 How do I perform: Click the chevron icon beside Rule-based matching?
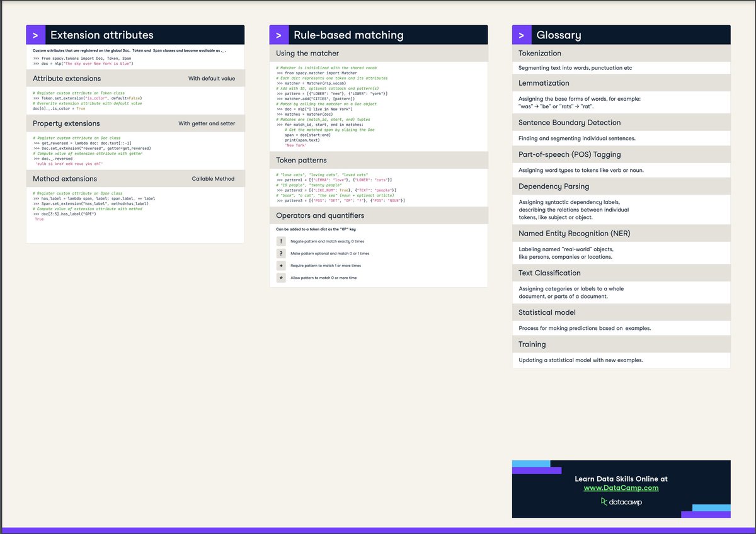(278, 34)
